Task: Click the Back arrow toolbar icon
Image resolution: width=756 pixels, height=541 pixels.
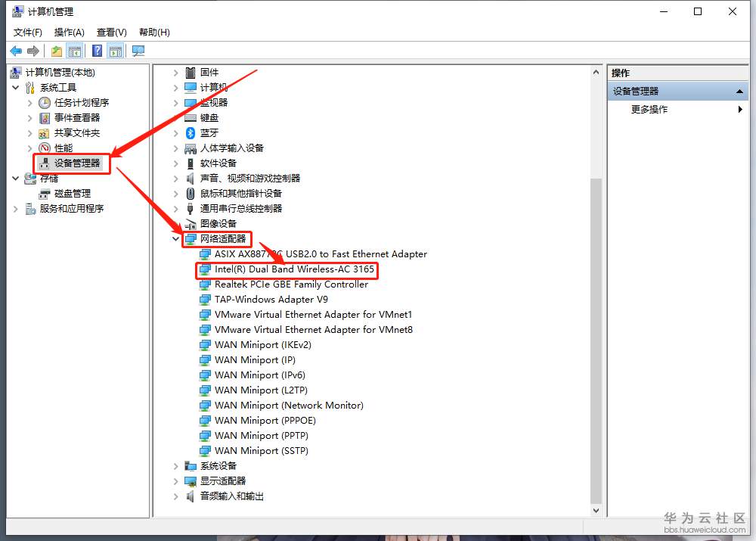Action: coord(16,51)
